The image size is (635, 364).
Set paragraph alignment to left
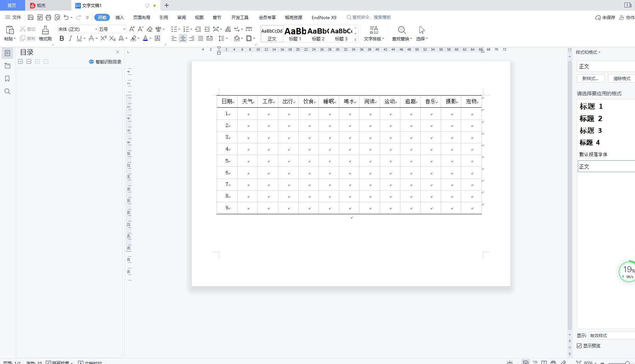pyautogui.click(x=174, y=38)
